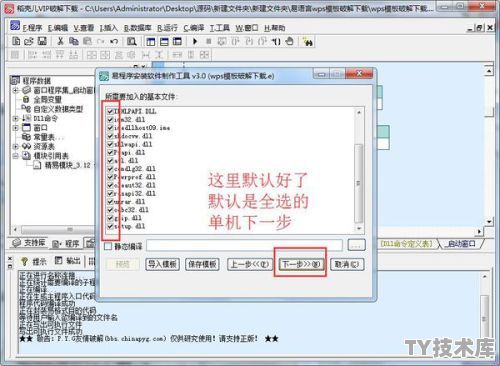The image size is (500, 366).
Task: Click the breakpoint hand icon
Action: click(289, 41)
